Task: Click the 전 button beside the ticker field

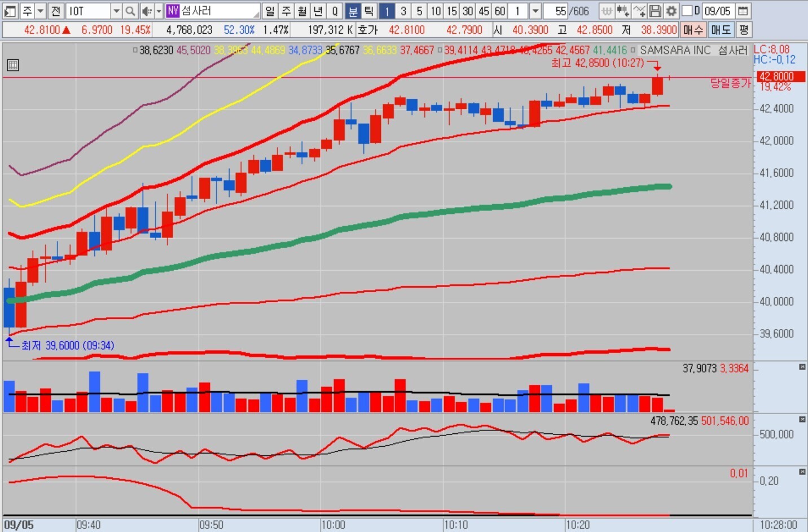Action: pyautogui.click(x=56, y=11)
